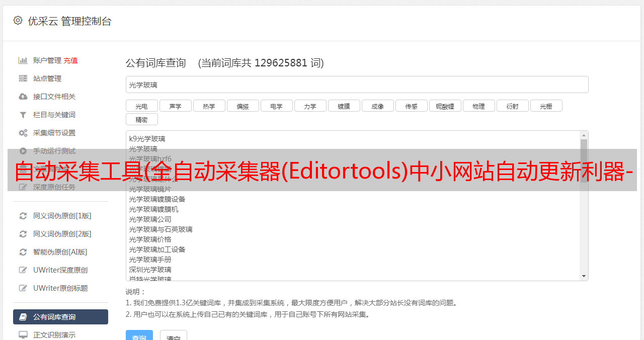The width and height of the screenshot is (644, 340).
Task: Select the 镀膜 tag button
Action: click(x=344, y=106)
